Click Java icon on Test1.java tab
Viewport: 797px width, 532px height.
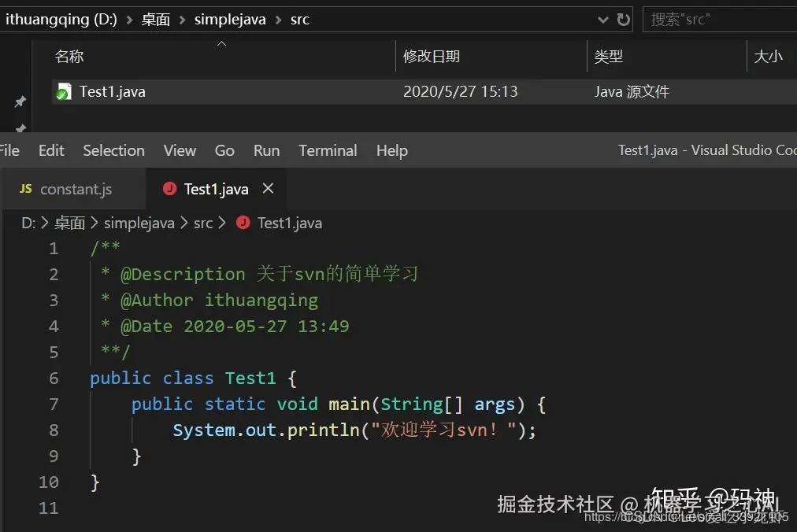point(170,189)
